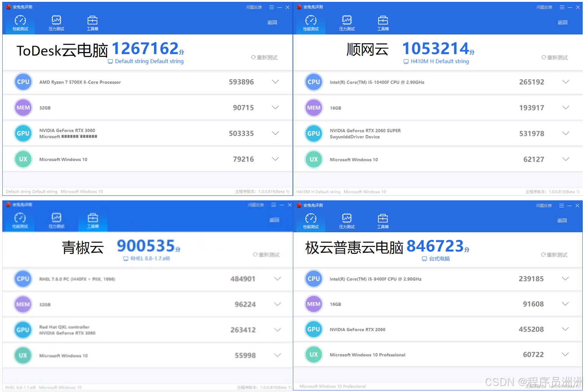585x392 pixels.
Task: Open hamburger menu in the ToDesk云电脑 window
Action: (x=272, y=7)
